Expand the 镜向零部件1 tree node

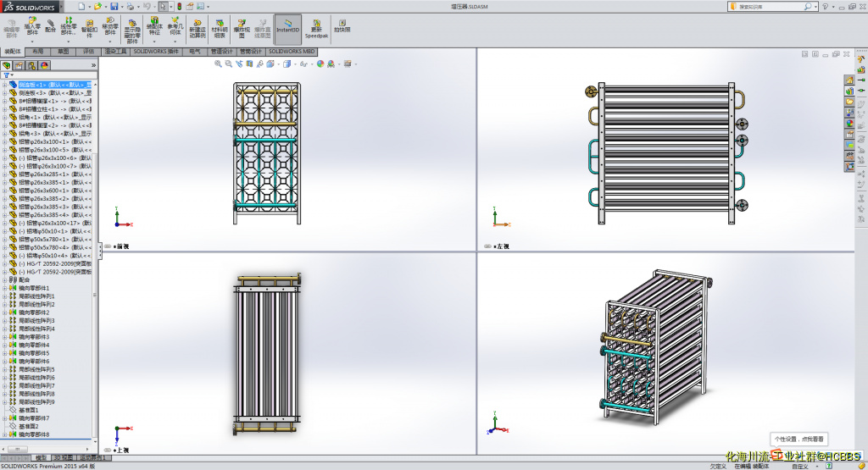coord(4,288)
